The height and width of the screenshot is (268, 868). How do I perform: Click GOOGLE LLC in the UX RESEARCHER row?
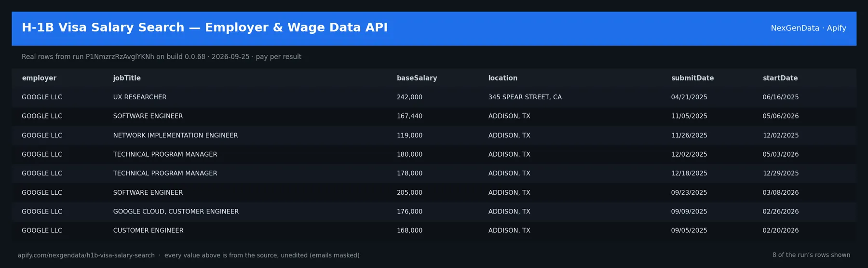[x=42, y=97]
